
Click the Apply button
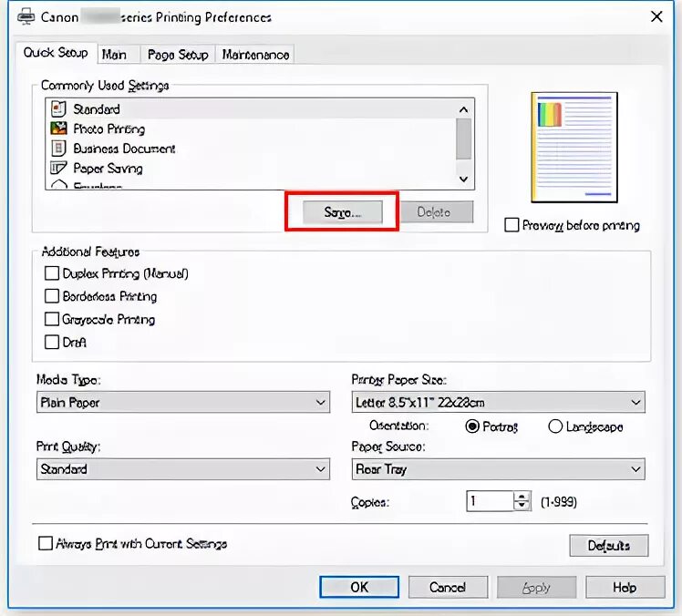[x=537, y=588]
